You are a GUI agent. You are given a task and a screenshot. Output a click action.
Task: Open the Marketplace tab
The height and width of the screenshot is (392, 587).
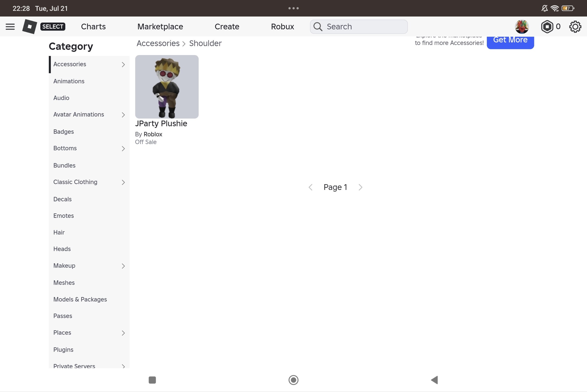point(160,27)
